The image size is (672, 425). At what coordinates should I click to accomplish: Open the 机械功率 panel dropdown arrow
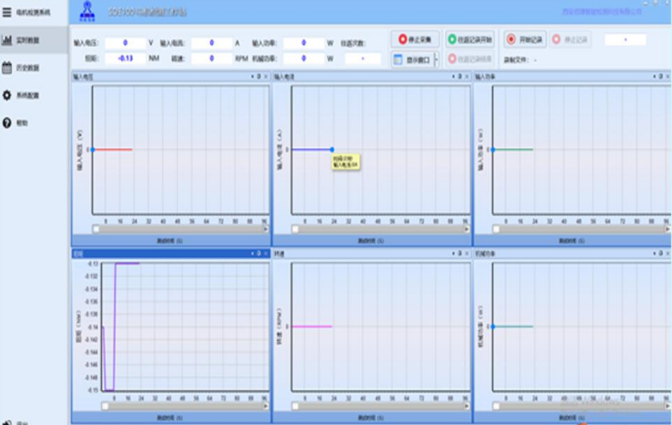[654, 254]
